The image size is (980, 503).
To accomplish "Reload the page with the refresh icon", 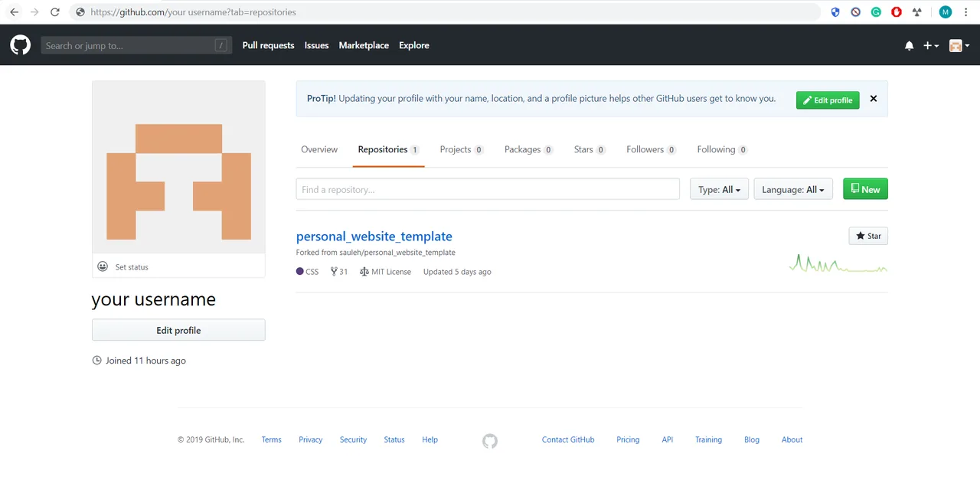I will 54,12.
